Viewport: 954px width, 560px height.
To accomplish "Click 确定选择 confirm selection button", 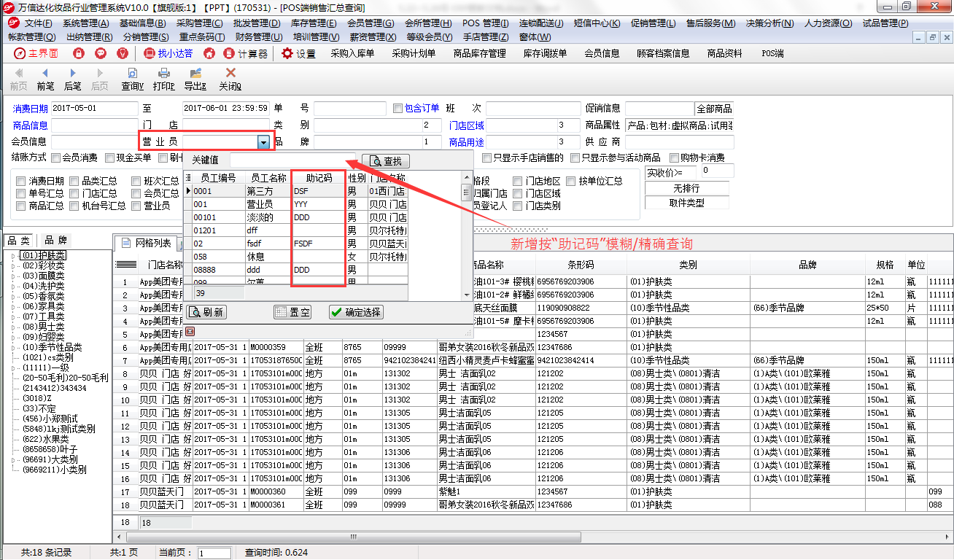I will pyautogui.click(x=355, y=312).
